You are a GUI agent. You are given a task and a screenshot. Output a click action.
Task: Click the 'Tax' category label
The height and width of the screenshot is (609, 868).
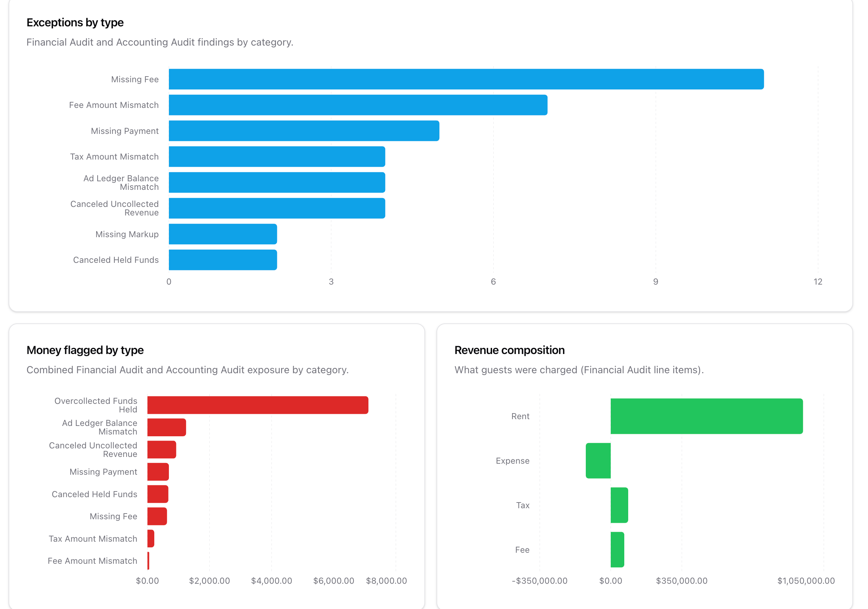[x=523, y=505]
